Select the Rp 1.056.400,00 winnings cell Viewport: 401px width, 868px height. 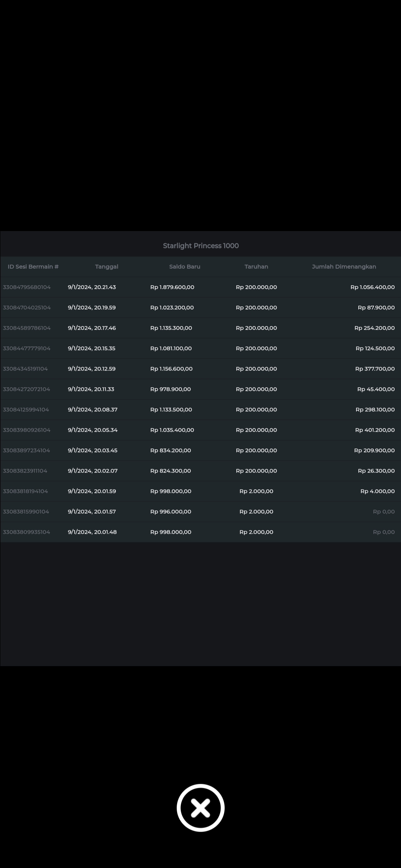(372, 287)
